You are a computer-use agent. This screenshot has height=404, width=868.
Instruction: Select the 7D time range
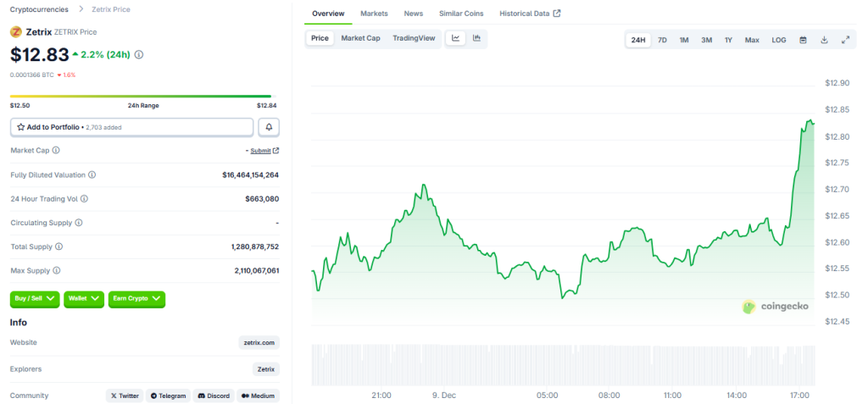(662, 40)
